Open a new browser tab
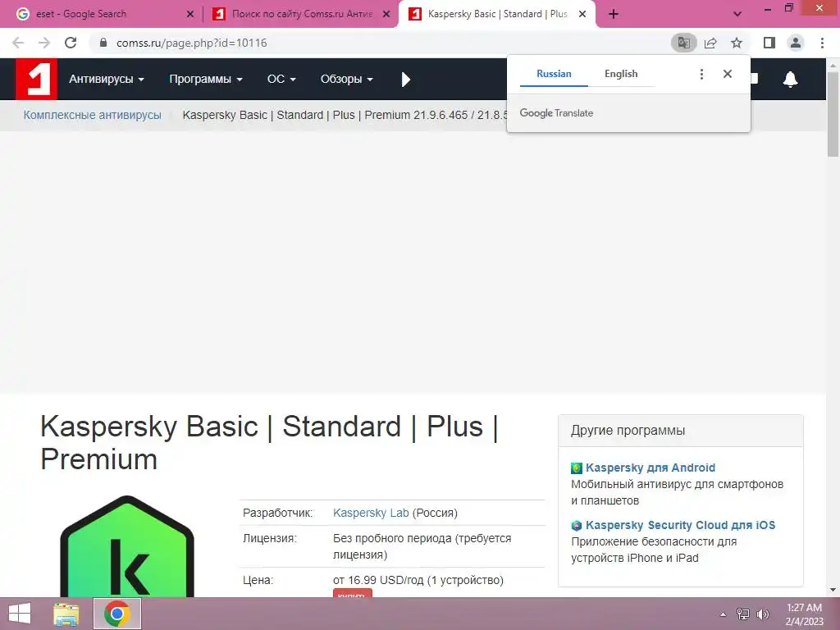The width and height of the screenshot is (840, 630). [x=614, y=14]
